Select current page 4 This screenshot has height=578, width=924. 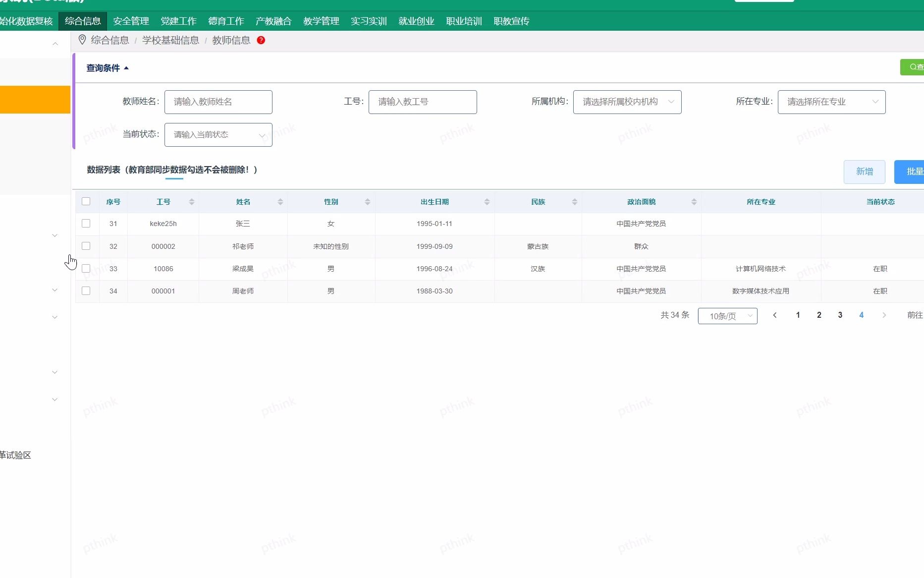click(862, 315)
